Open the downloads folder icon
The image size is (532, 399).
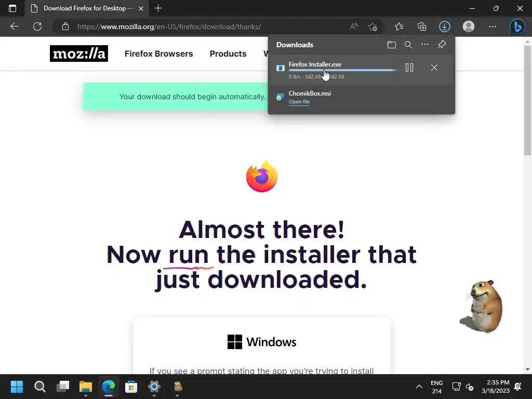(x=392, y=45)
